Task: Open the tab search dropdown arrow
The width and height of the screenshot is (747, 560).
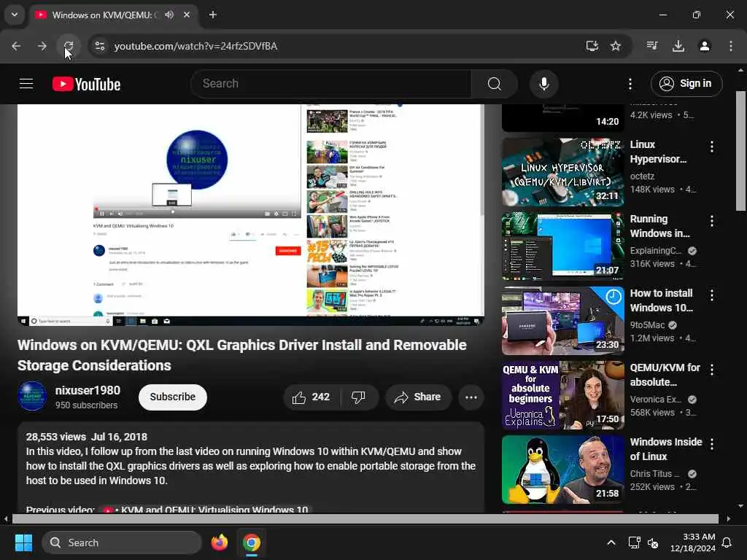Action: (15, 15)
